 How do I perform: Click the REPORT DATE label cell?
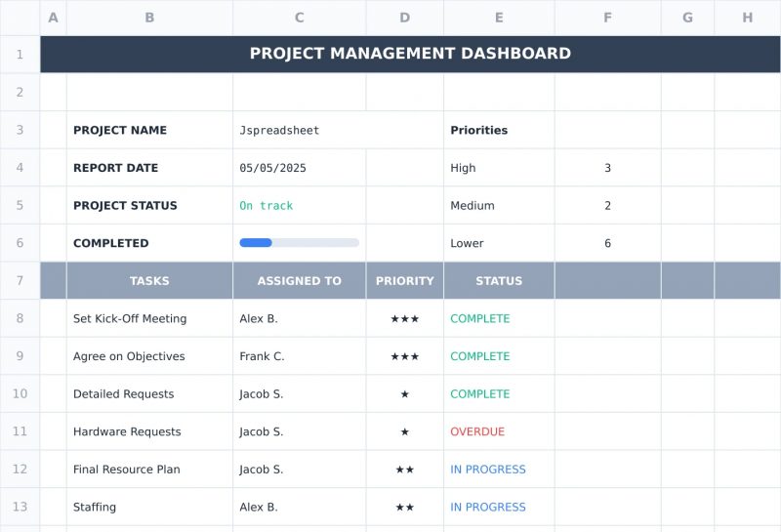(149, 167)
